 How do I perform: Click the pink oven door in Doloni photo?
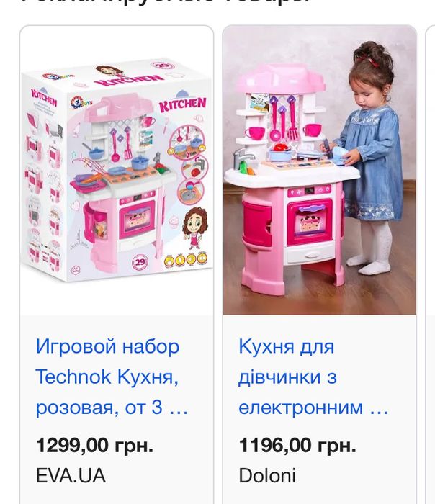309,222
